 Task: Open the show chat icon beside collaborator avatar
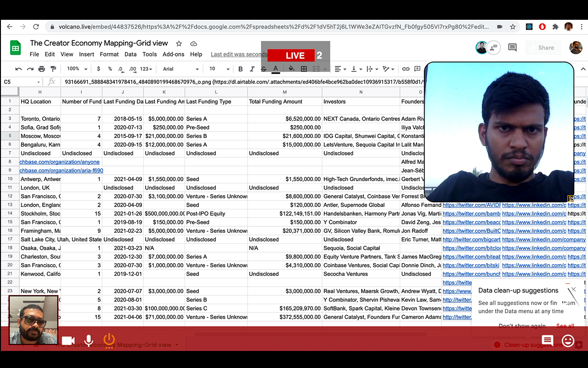tap(494, 47)
